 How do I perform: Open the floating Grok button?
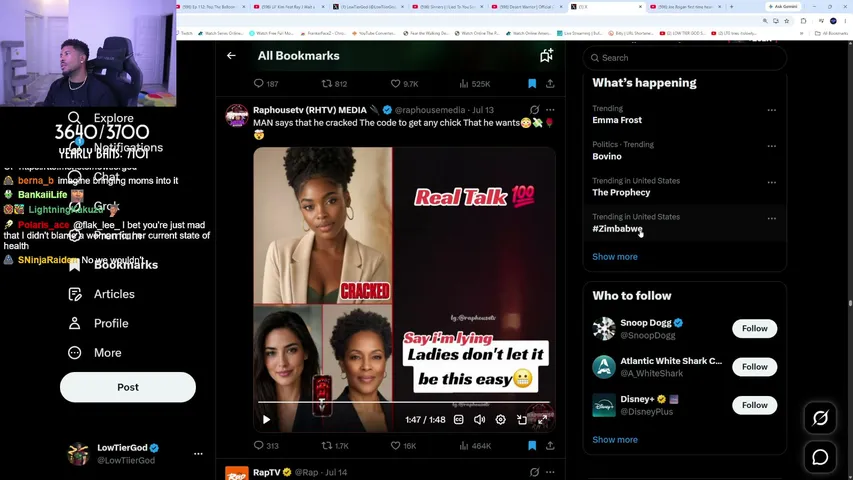click(820, 417)
